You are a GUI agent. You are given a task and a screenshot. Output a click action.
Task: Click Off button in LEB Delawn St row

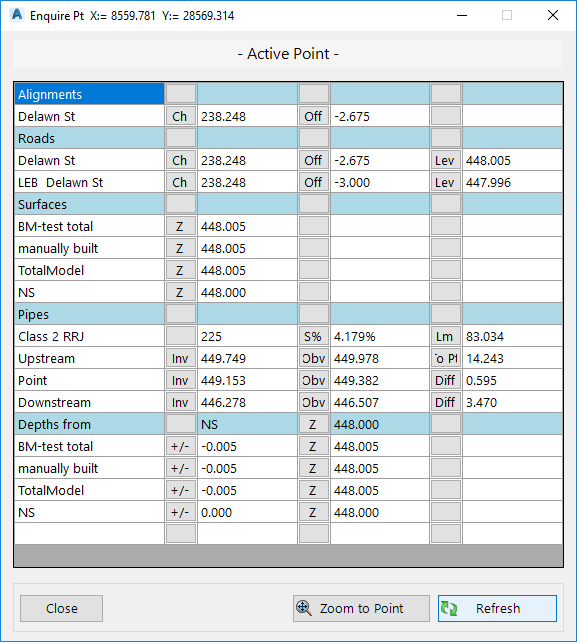coord(313,182)
